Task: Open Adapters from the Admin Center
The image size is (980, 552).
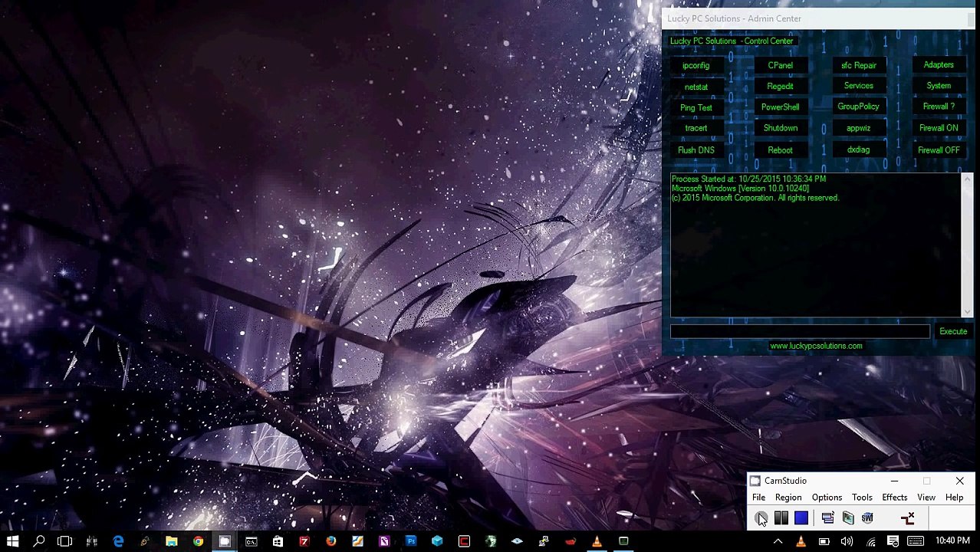Action: coord(939,65)
